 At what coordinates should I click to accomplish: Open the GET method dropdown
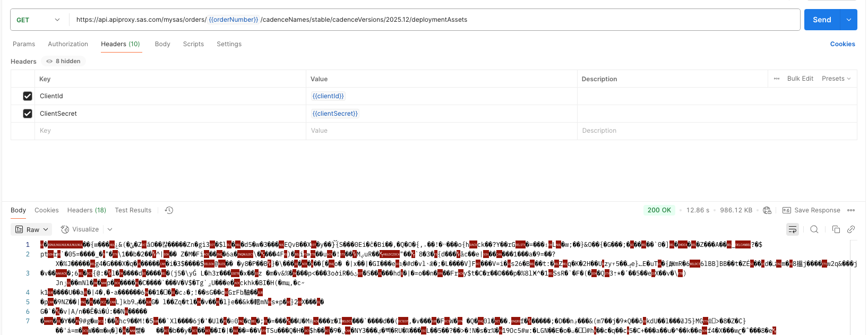38,20
